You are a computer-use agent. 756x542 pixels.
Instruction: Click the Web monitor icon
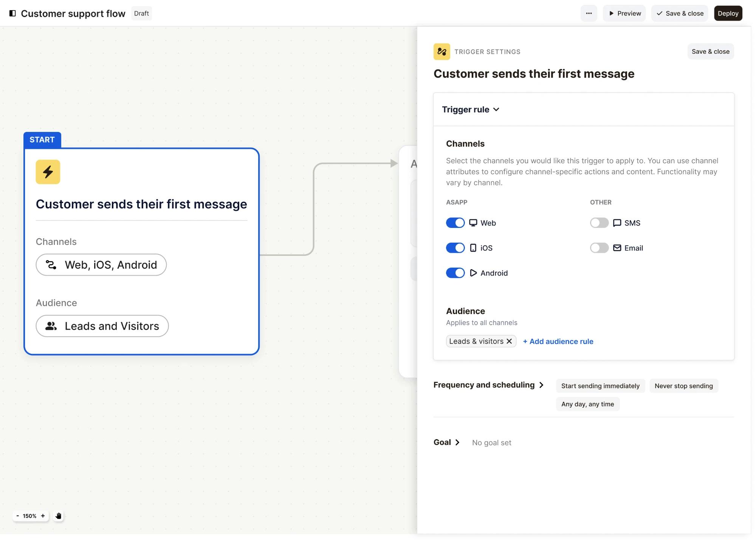click(473, 223)
